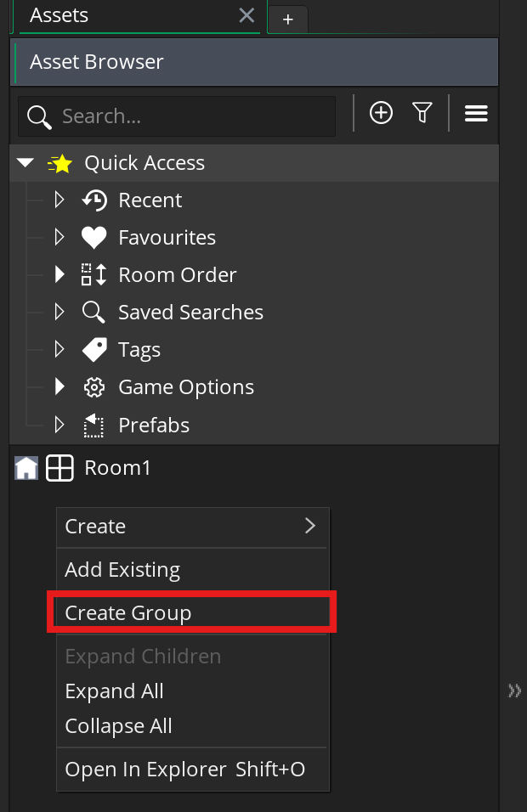Click the add new asset plus icon

(381, 113)
